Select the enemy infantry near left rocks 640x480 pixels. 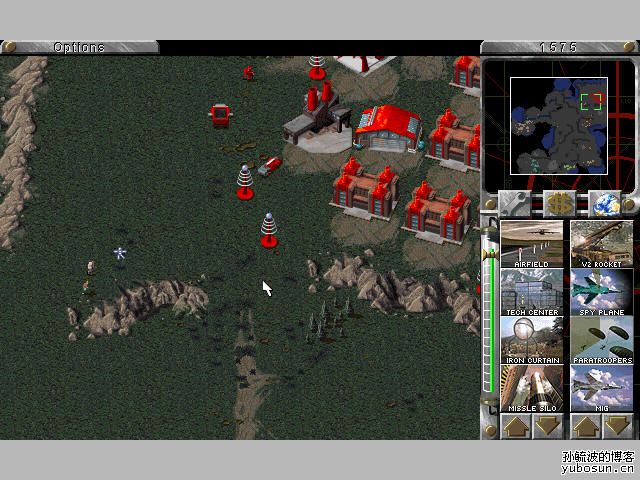[91, 268]
